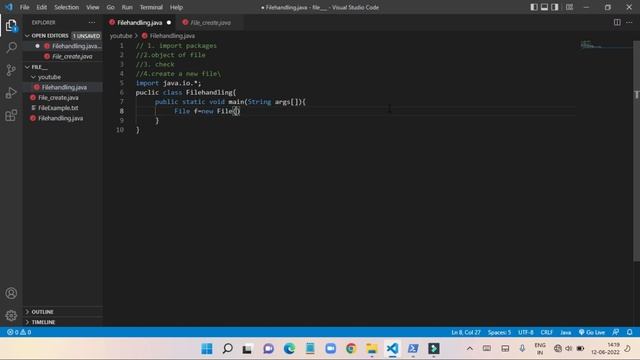Open the Search view in activity bar
Image resolution: width=640 pixels, height=360 pixels.
tap(11, 48)
